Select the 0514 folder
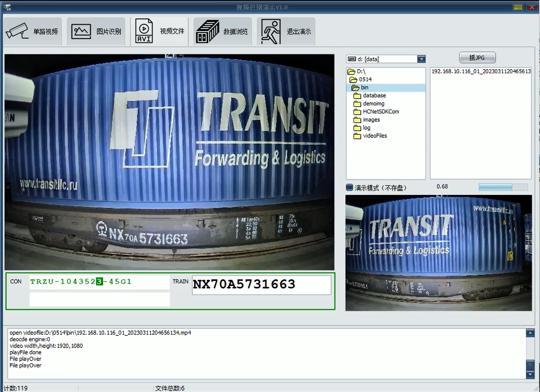 (361, 79)
